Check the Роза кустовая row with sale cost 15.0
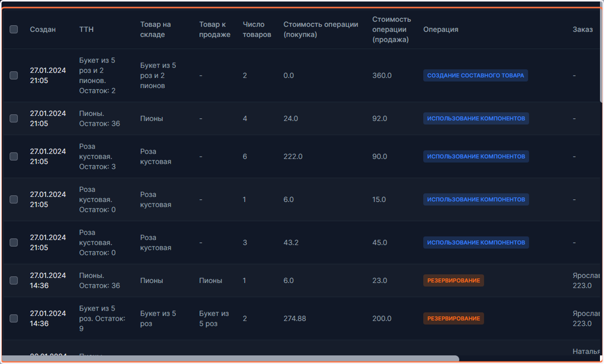 click(14, 199)
